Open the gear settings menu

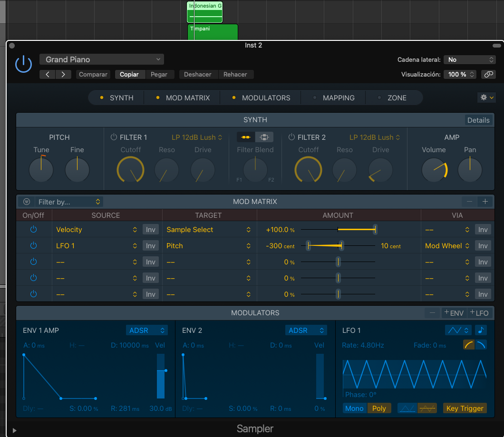(x=486, y=97)
